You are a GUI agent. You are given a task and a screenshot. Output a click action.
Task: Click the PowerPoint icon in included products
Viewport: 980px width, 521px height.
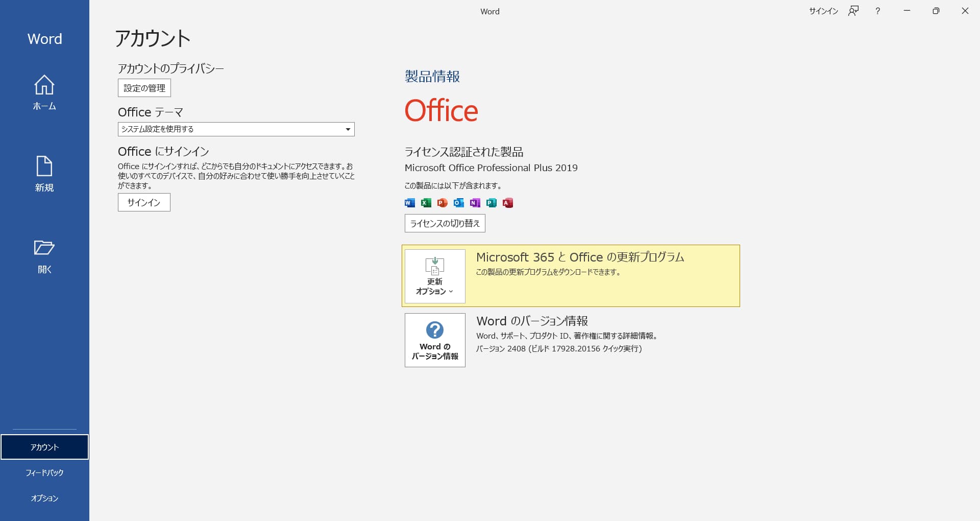(x=443, y=203)
